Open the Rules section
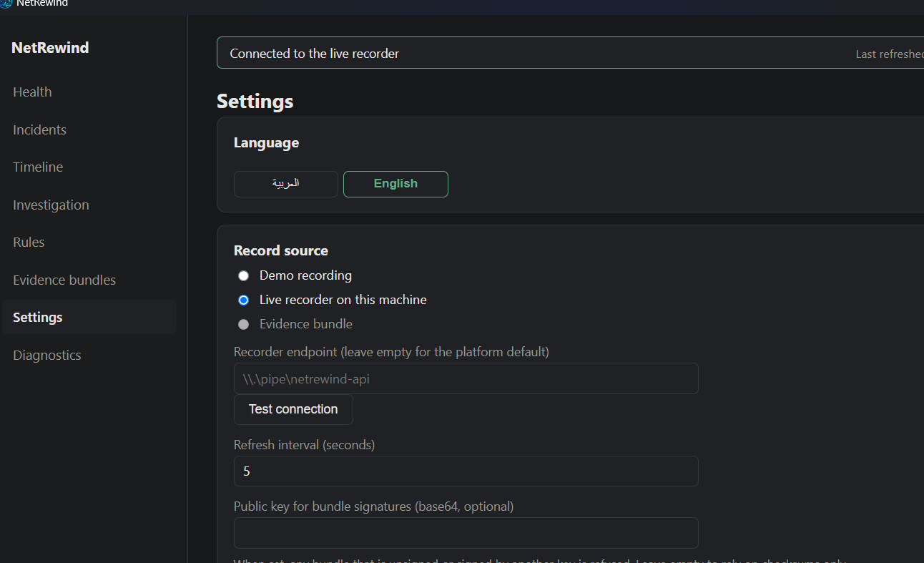The image size is (924, 563). (x=29, y=242)
